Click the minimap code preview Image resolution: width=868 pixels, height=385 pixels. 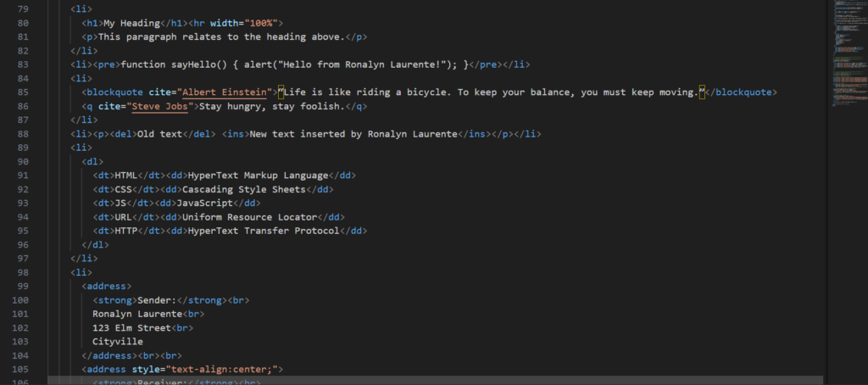pos(848,51)
